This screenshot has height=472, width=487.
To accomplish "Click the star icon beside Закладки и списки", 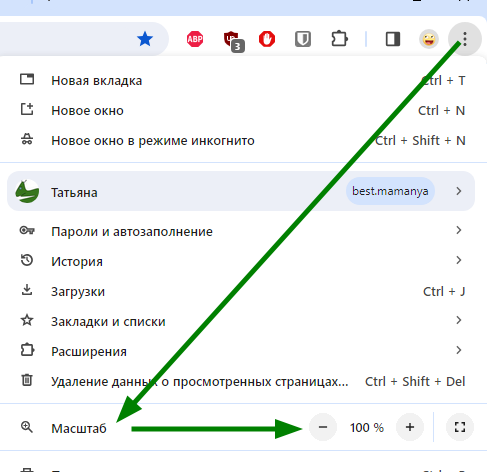I will (x=27, y=320).
